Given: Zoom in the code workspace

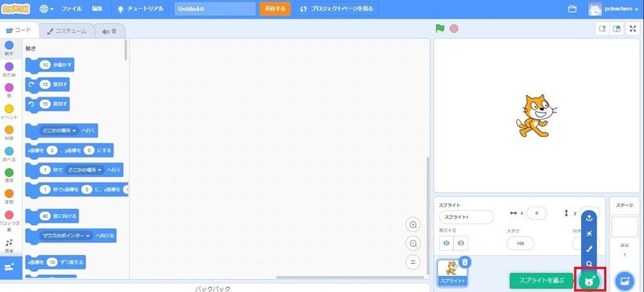Looking at the screenshot, I should (x=413, y=224).
